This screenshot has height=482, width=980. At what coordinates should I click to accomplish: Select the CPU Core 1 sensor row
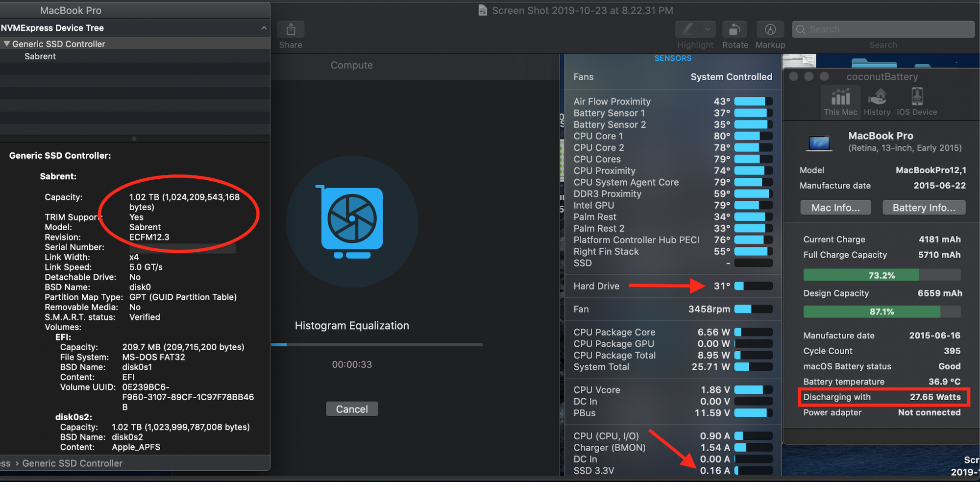pyautogui.click(x=673, y=136)
